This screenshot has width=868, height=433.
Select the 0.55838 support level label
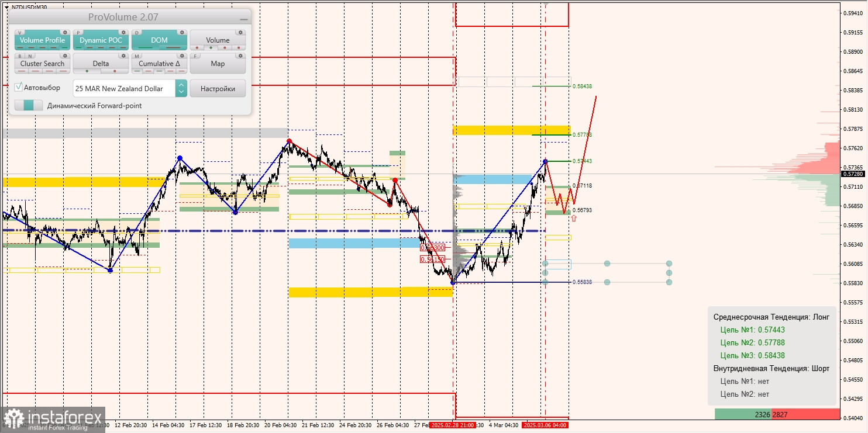tap(582, 282)
